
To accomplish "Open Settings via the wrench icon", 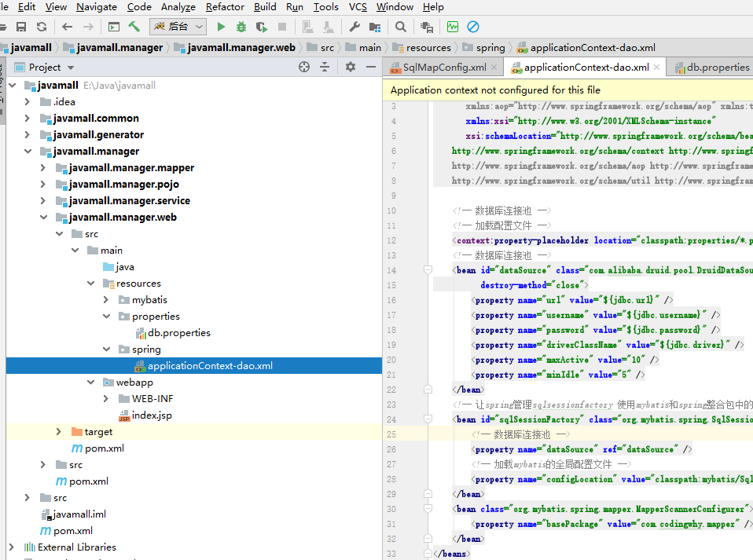I will [354, 27].
